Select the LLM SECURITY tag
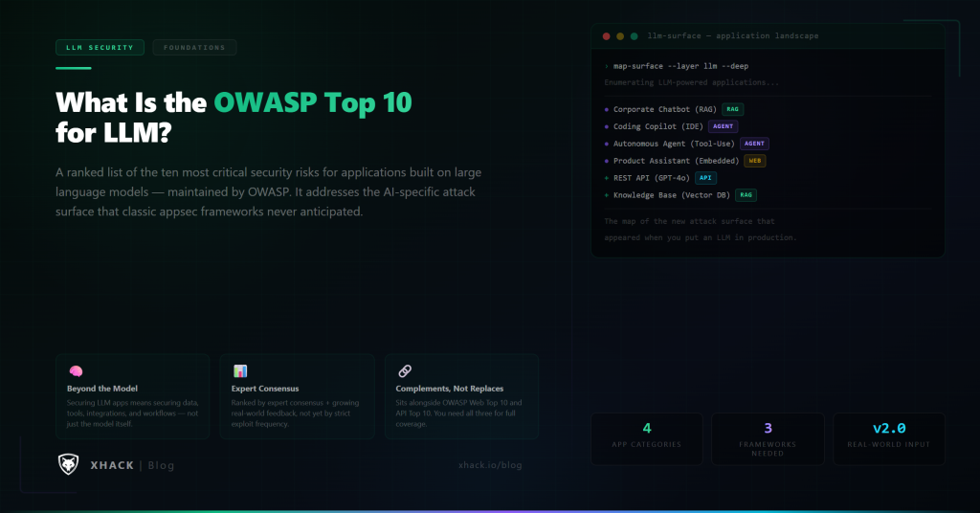The height and width of the screenshot is (513, 980). click(100, 48)
